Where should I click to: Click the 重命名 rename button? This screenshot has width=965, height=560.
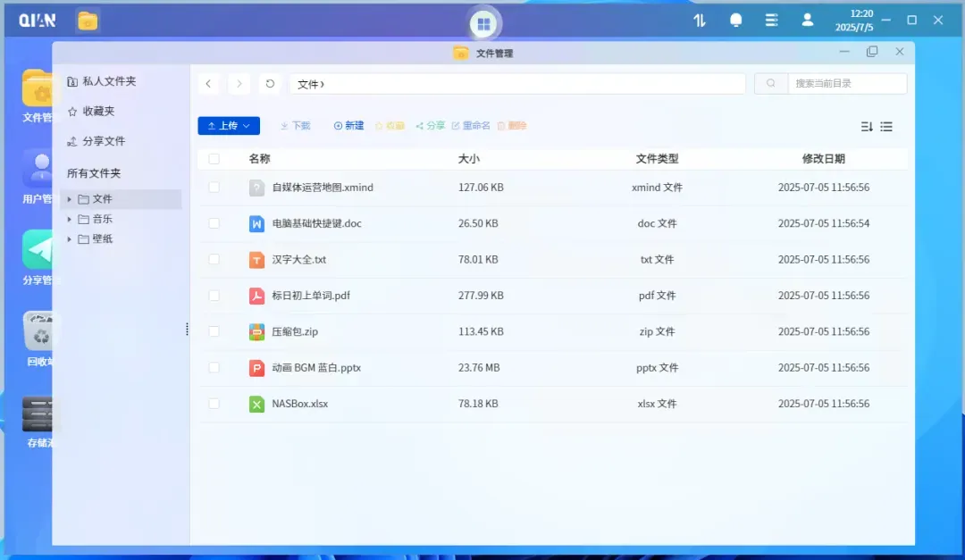tap(471, 126)
